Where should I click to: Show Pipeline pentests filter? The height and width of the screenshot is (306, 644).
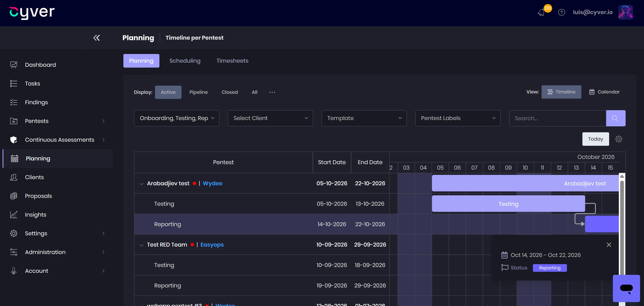coord(198,92)
